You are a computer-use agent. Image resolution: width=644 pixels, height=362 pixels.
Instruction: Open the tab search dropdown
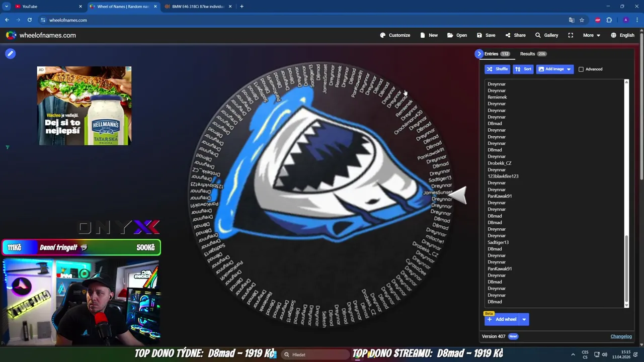(6, 7)
